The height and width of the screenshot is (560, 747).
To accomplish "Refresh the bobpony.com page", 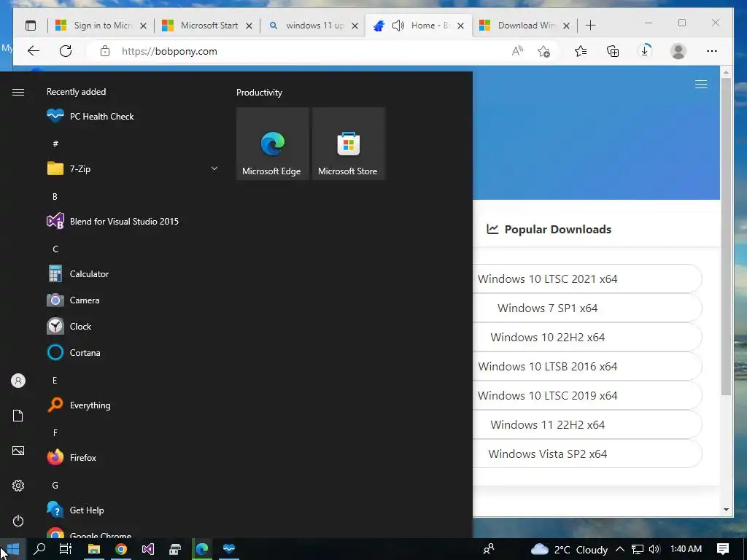I will point(66,51).
